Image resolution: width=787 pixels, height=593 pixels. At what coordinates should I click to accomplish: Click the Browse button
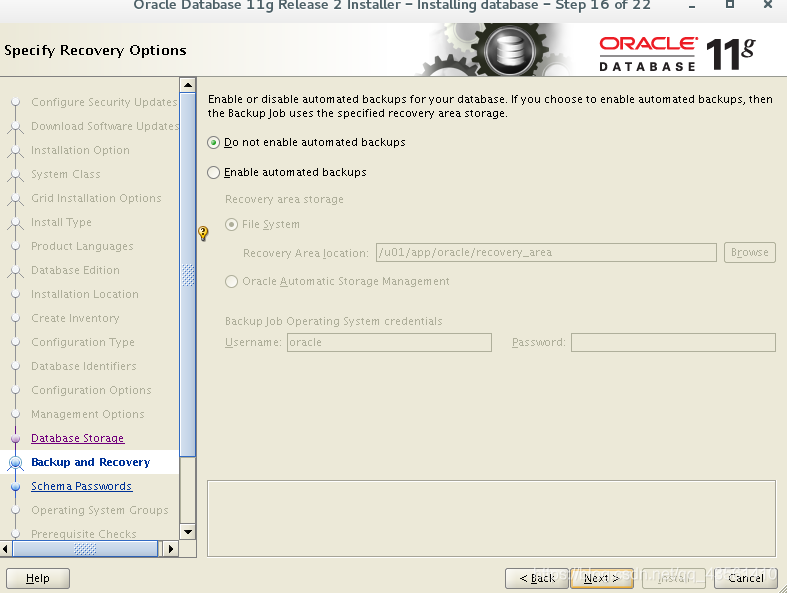(x=749, y=253)
